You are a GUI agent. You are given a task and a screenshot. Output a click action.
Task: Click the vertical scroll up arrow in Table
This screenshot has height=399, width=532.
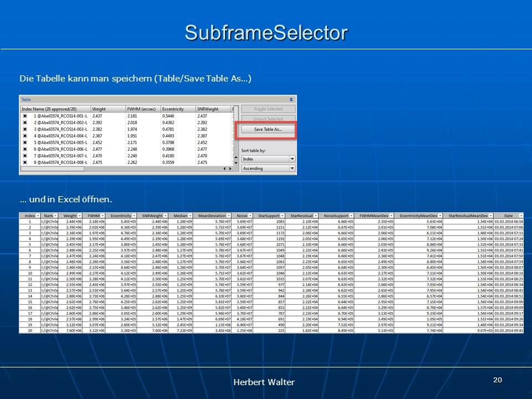coord(236,157)
